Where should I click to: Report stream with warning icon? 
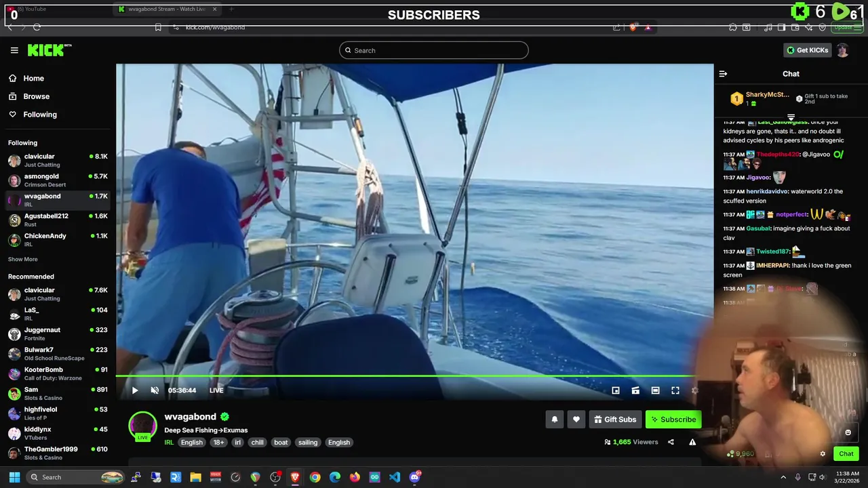(692, 442)
